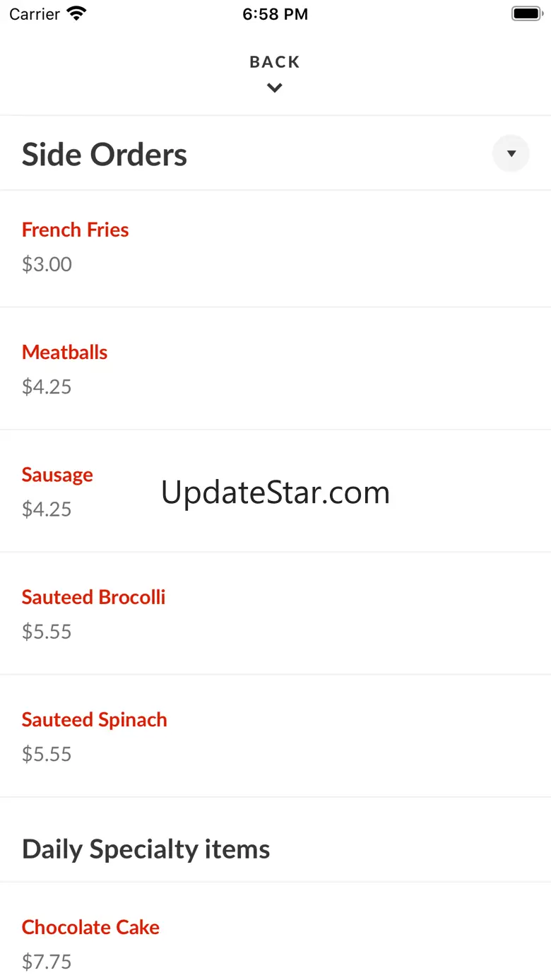Image resolution: width=551 pixels, height=980 pixels.
Task: Tap the Sauteed Brocolli $5.55 price
Action: [47, 632]
